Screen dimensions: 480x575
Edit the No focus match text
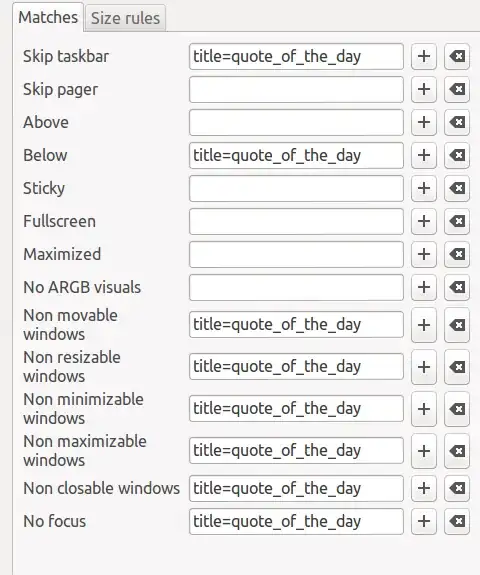click(296, 521)
